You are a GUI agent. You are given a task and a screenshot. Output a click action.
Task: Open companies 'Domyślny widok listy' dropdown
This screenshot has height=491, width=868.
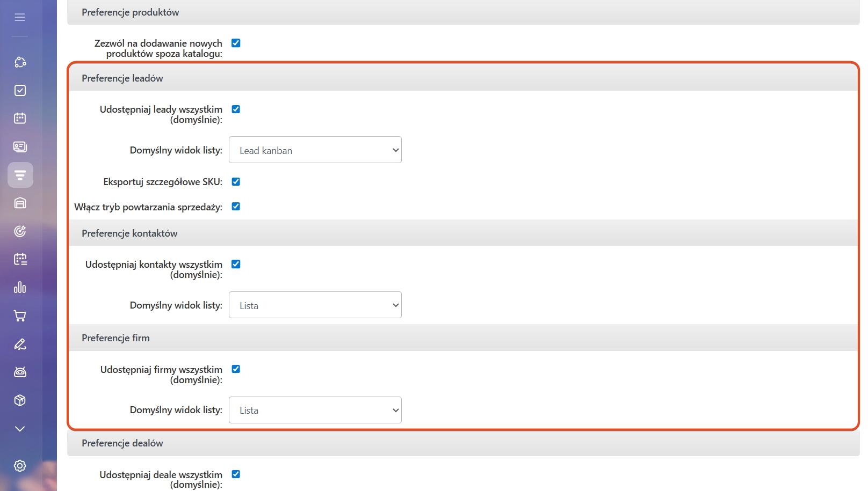(315, 410)
